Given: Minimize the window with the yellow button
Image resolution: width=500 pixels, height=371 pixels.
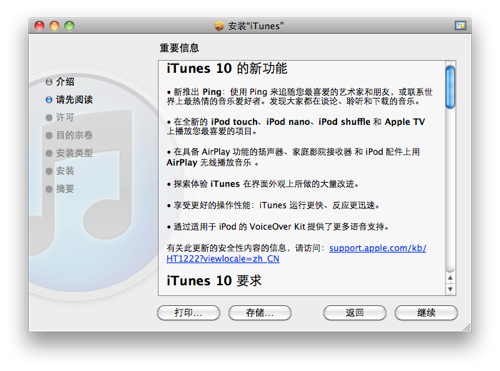Looking at the screenshot, I should [x=54, y=26].
